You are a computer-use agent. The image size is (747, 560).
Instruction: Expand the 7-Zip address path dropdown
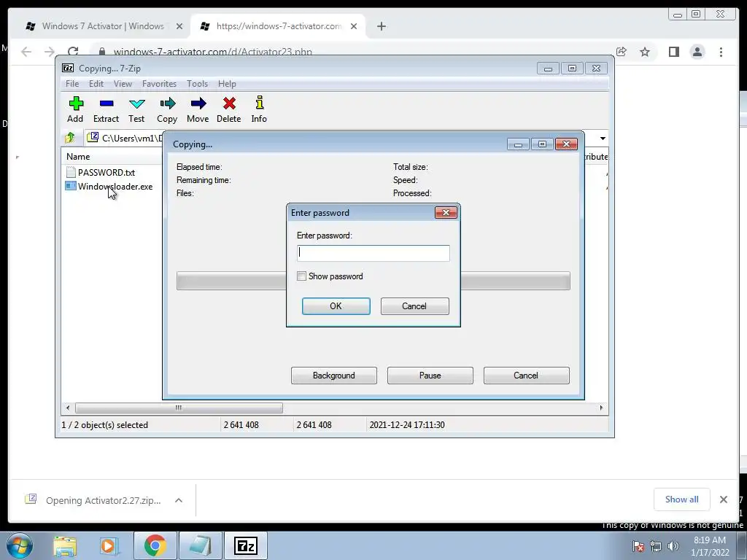tap(603, 138)
